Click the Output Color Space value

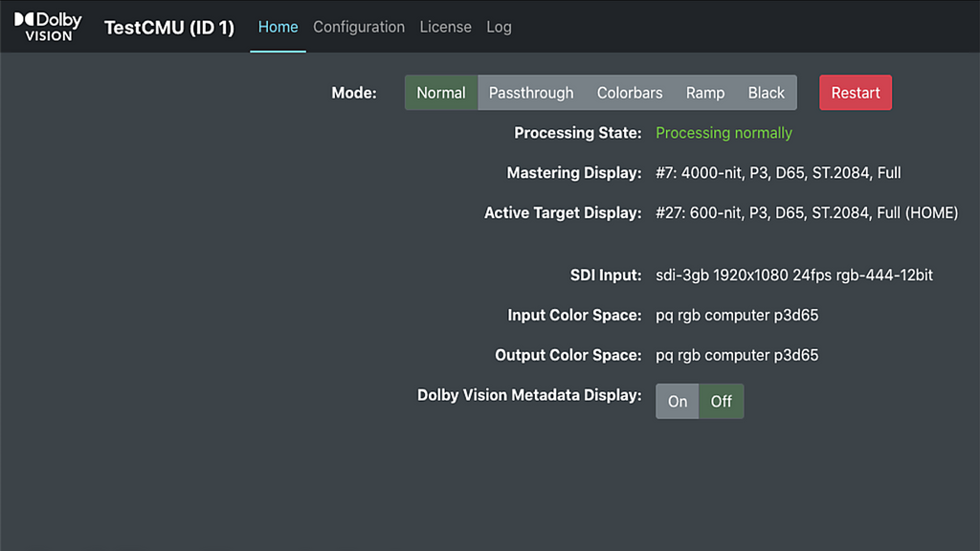coord(737,355)
